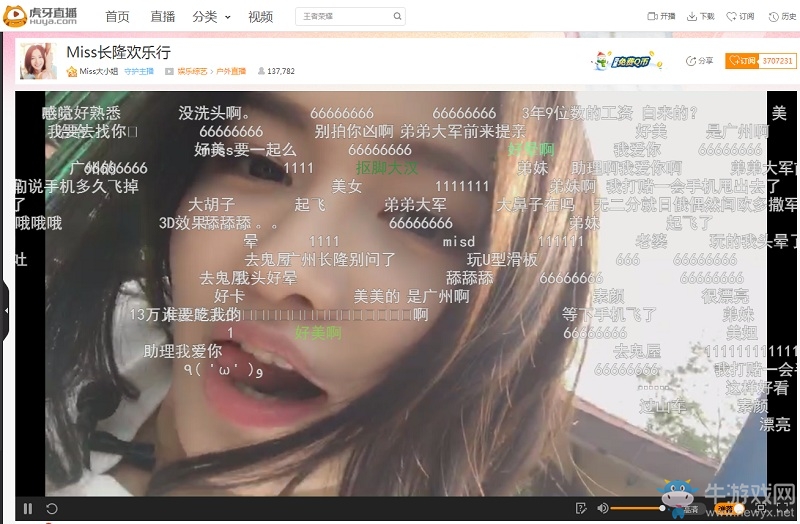This screenshot has width=800, height=524.
Task: Click the Huya logo
Action: tap(41, 16)
